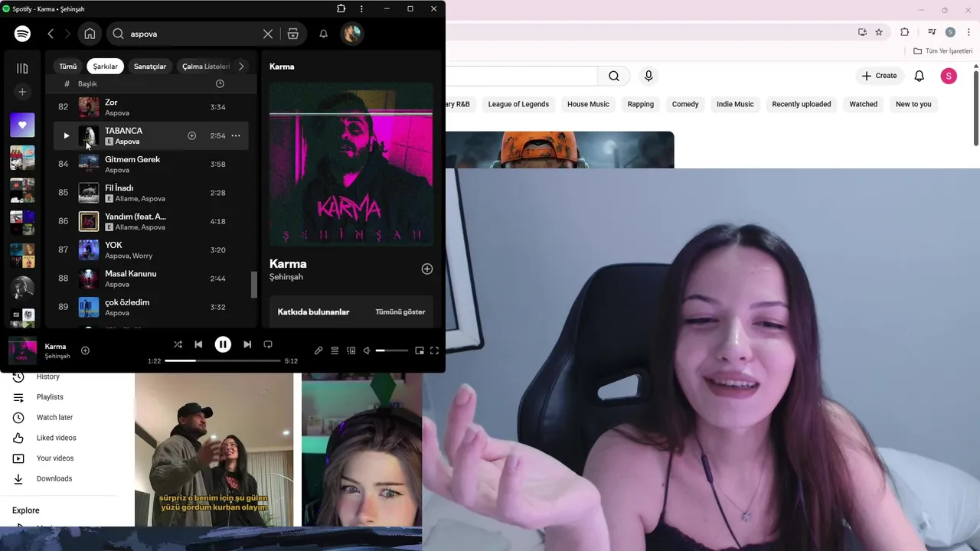Viewport: 980px width, 551px height.
Task: Skip to previous track
Action: tap(198, 344)
